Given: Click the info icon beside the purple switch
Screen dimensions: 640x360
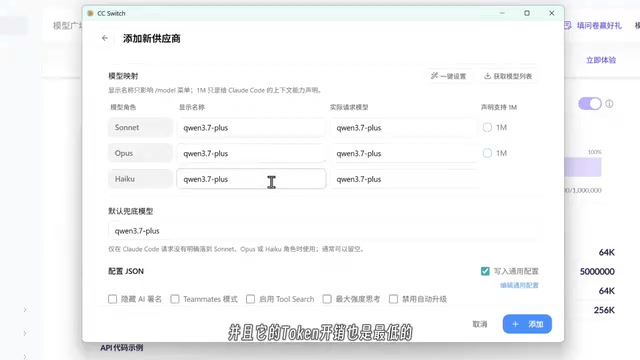Looking at the screenshot, I should pyautogui.click(x=609, y=104).
